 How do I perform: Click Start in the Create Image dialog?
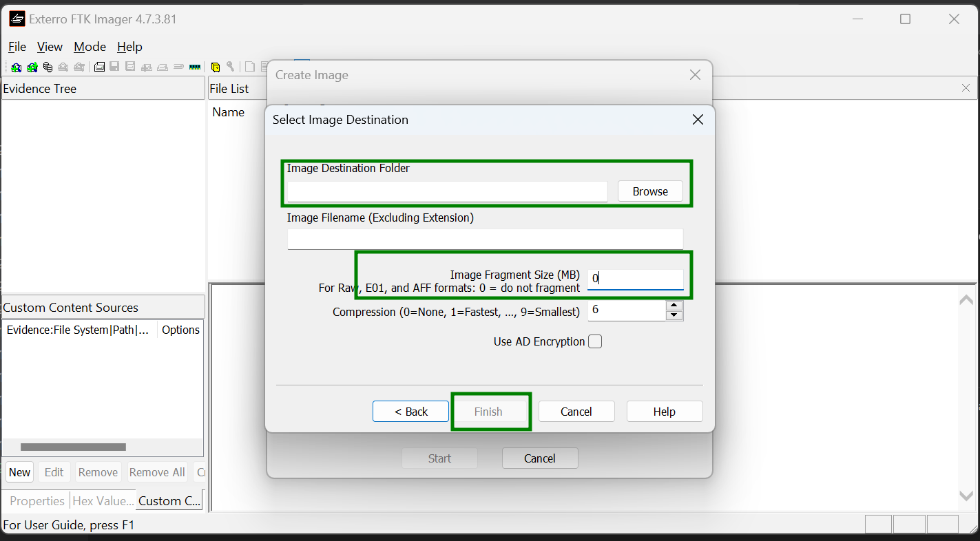point(439,458)
